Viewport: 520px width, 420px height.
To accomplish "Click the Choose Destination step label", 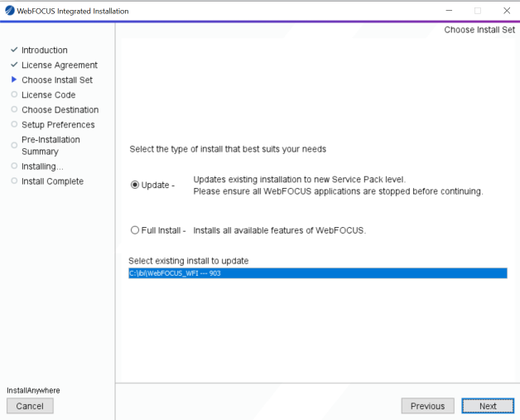I will tap(60, 110).
